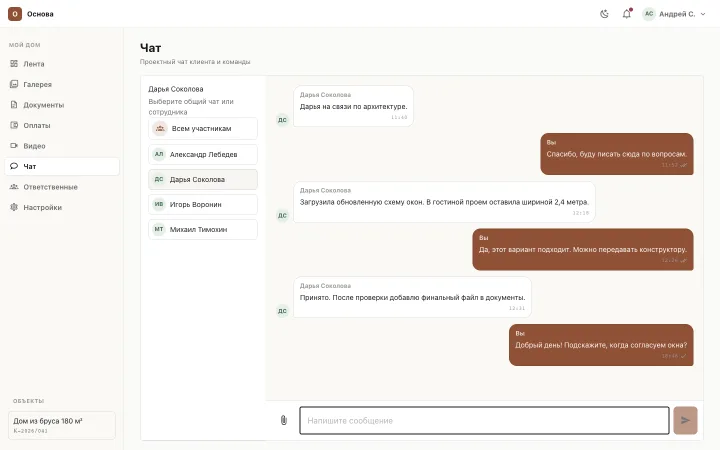Click ДС avatar beside the first message

click(x=282, y=120)
